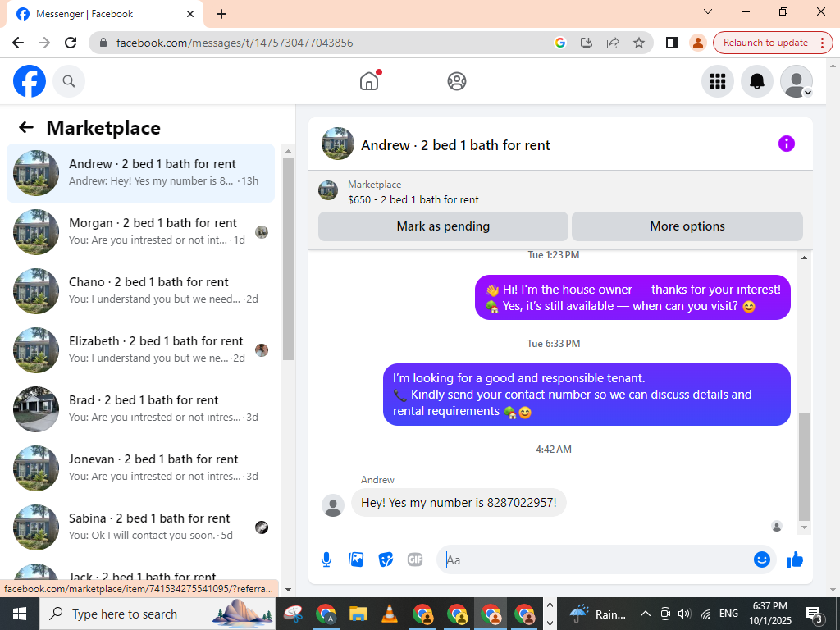Install app icon in address bar
Screen dimensions: 840x630
coord(586,43)
